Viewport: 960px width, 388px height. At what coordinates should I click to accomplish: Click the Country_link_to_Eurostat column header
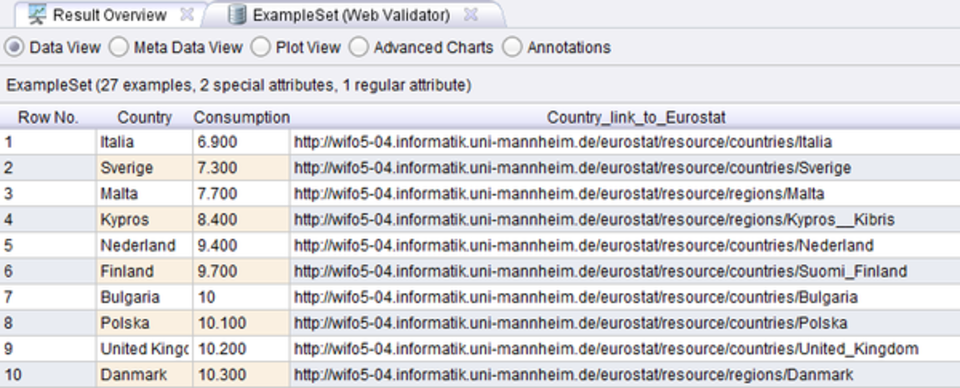click(x=625, y=117)
